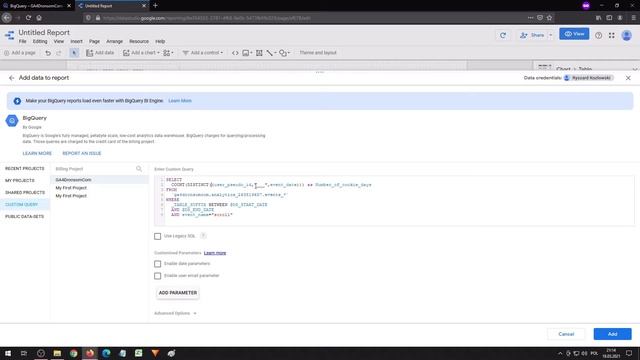
Task: Select PUBLIC DATASETS tab
Action: [24, 217]
